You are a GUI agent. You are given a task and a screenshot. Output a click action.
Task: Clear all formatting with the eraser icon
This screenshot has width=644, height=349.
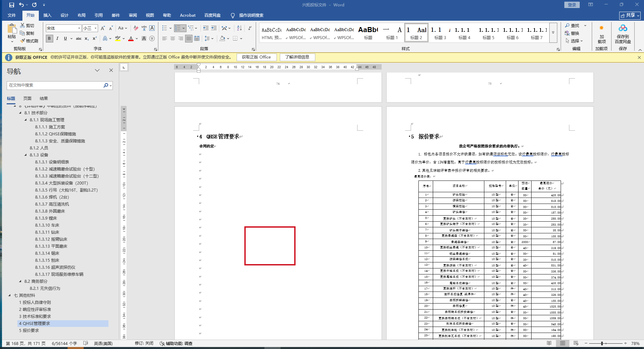[136, 28]
